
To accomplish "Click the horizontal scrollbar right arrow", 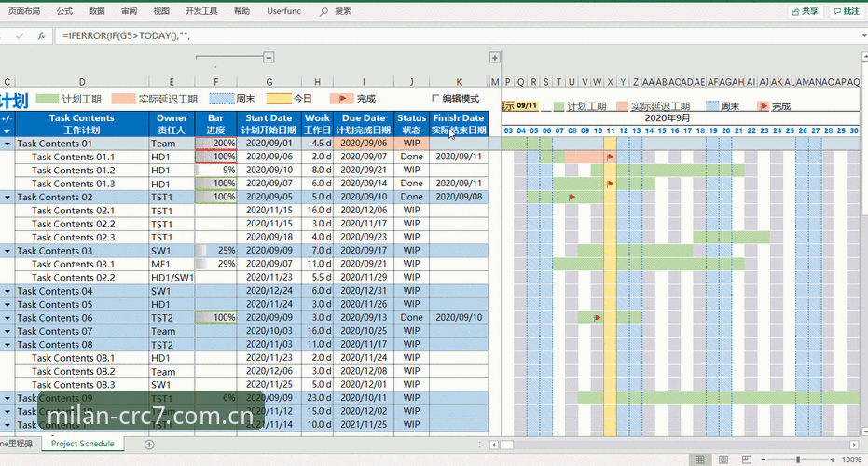I will click(x=854, y=445).
